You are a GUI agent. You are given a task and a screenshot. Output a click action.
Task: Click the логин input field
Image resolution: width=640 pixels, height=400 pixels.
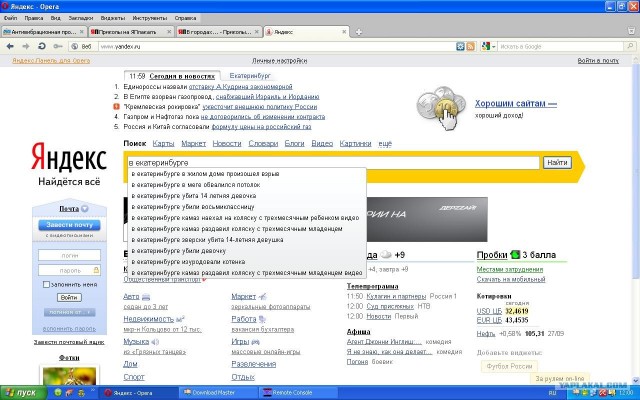point(69,255)
